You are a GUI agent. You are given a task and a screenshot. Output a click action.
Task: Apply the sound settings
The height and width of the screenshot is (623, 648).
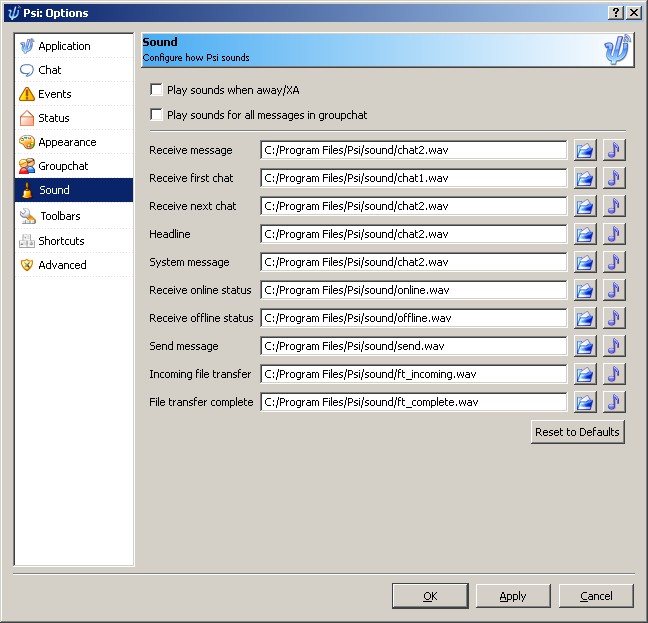513,596
